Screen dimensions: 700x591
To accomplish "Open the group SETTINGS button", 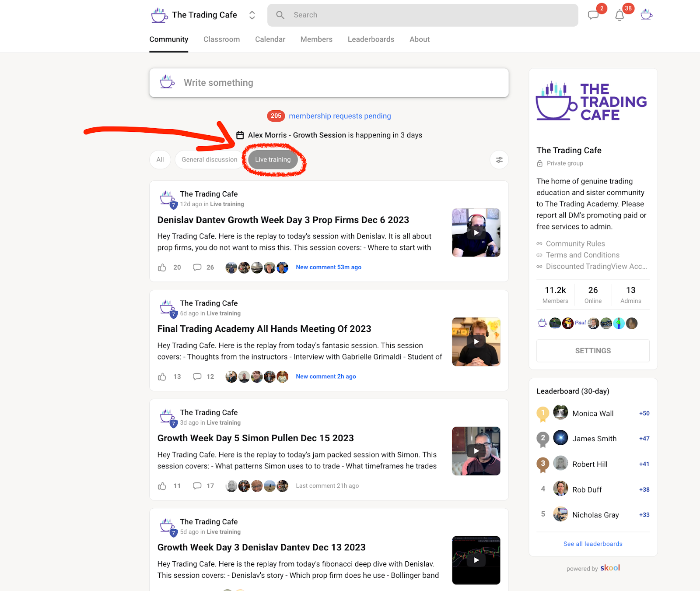I will point(593,351).
